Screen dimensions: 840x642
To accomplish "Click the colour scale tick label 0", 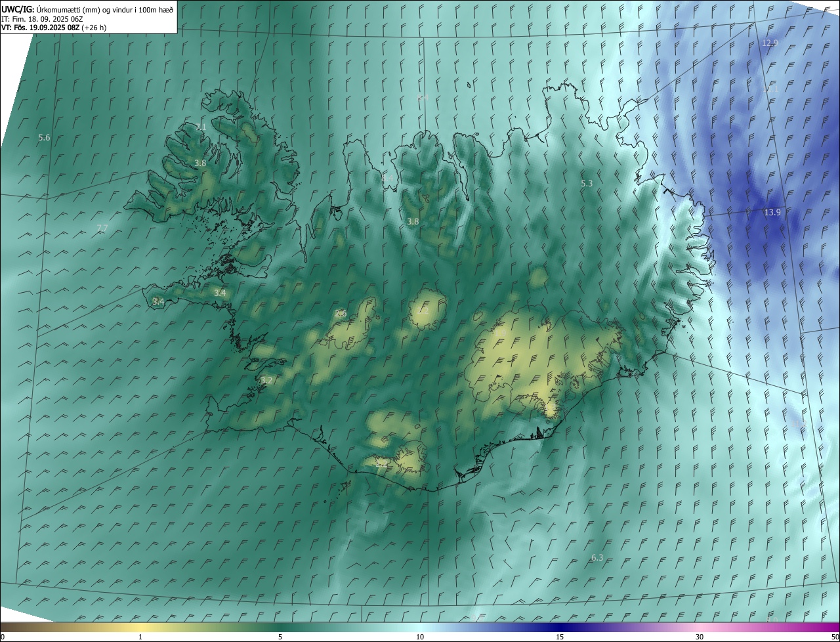I will 3,637.
